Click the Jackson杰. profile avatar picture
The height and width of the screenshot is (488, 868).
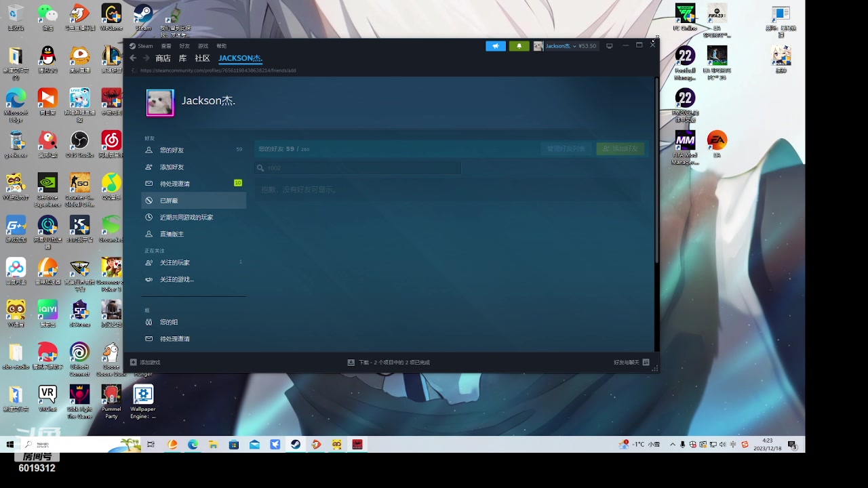(160, 103)
